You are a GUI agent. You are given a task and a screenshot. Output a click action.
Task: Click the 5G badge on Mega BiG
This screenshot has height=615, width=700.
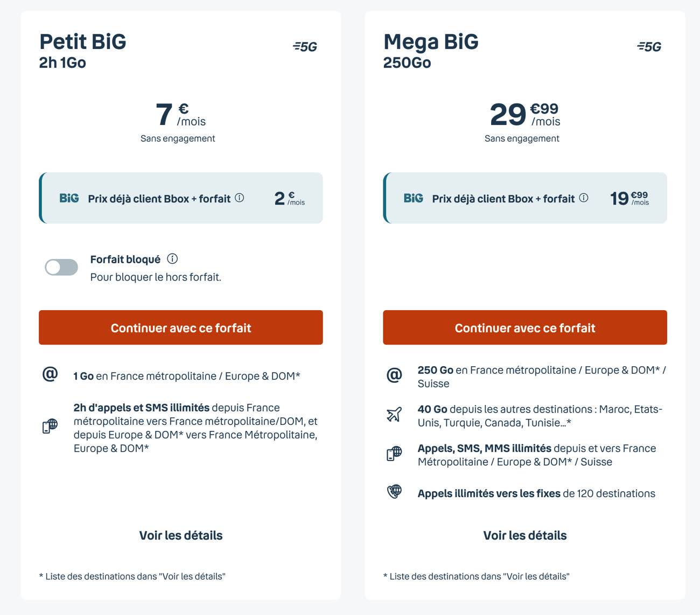tap(649, 47)
